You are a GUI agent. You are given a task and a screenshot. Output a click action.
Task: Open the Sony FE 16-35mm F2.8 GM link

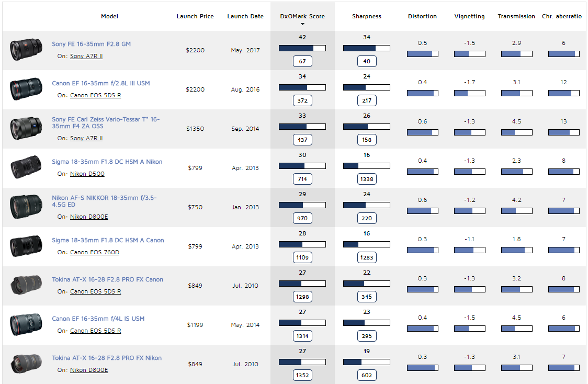click(x=91, y=44)
